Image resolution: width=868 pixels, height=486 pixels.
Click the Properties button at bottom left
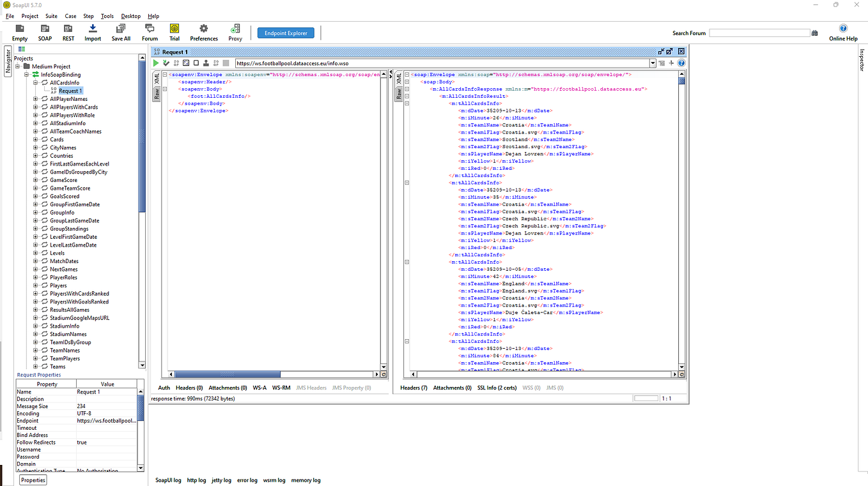coord(32,480)
